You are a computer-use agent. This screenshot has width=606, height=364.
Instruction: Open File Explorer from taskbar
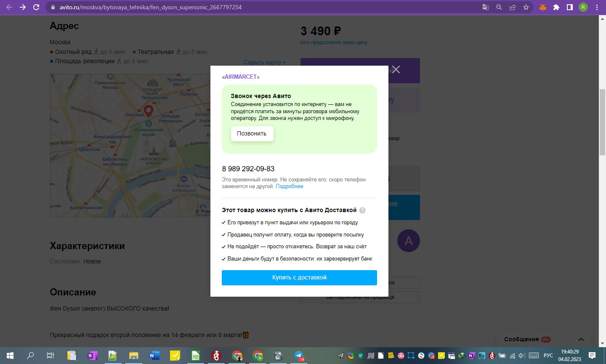coord(133,356)
